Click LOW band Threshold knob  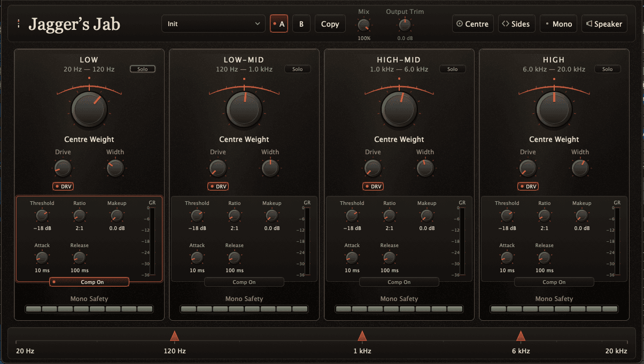coord(42,216)
